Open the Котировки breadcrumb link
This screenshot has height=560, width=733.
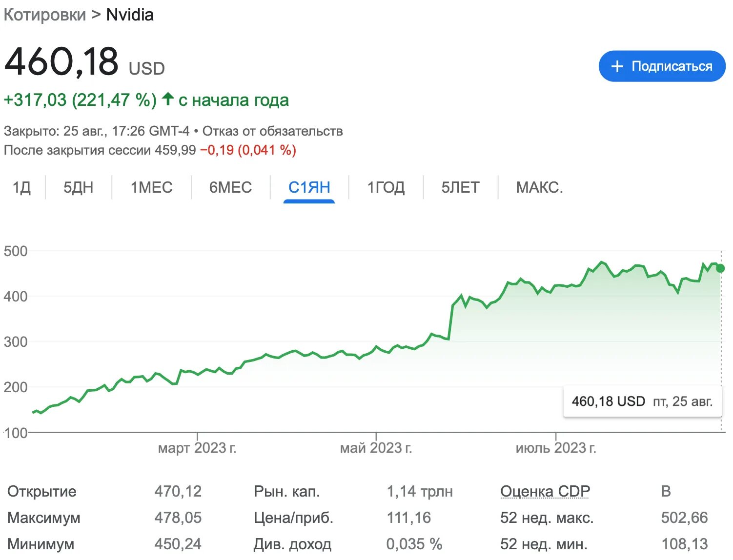pyautogui.click(x=45, y=15)
